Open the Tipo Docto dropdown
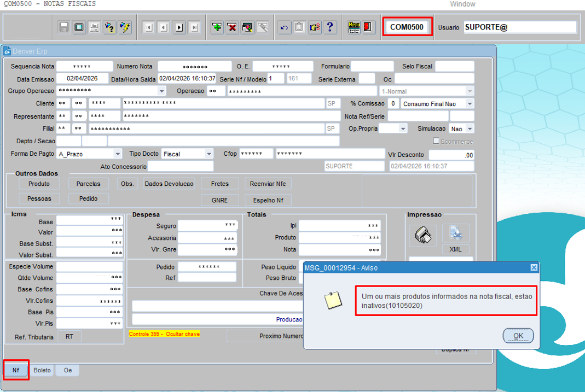Viewport: 585px width, 392px height. [208, 154]
